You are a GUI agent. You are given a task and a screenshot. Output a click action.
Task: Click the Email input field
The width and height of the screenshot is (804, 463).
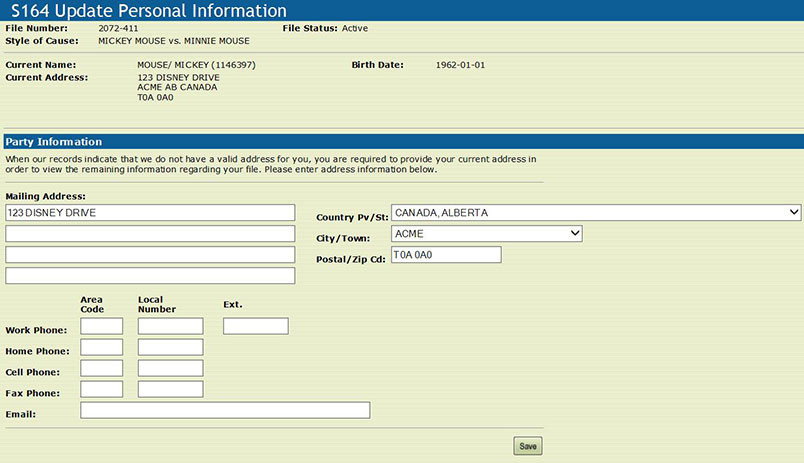(x=225, y=410)
